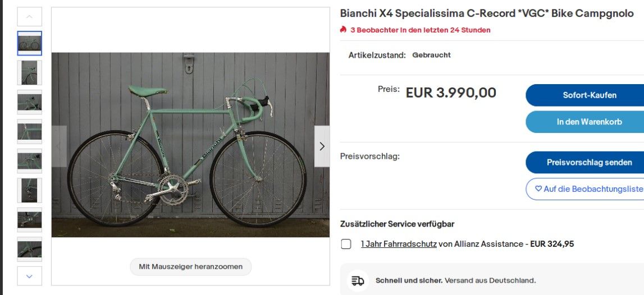Open the second thumbnail in the gallery
The image size is (644, 295).
[30, 72]
